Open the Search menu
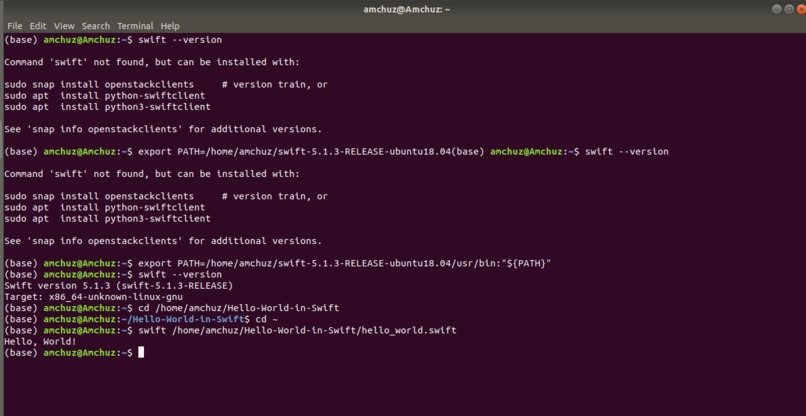806x416 pixels. [96, 26]
